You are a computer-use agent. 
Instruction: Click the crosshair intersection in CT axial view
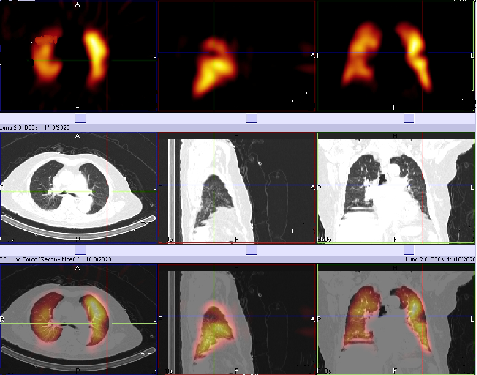tap(107, 191)
